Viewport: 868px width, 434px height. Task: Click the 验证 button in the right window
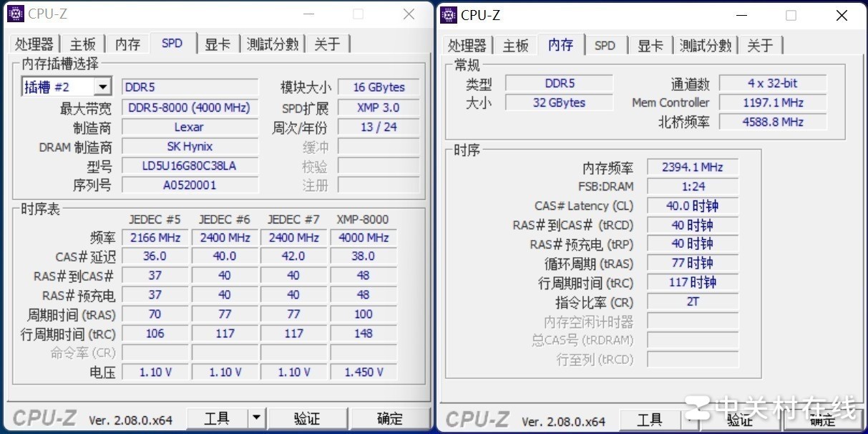(741, 420)
